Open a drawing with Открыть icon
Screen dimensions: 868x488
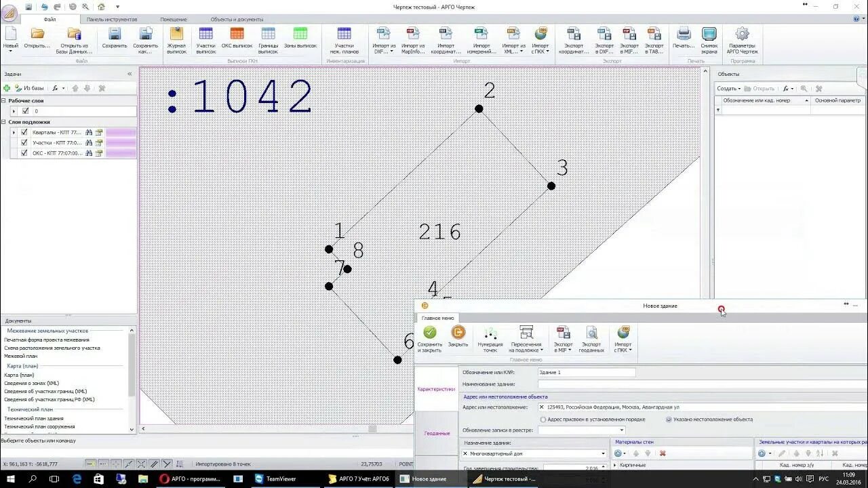pyautogui.click(x=37, y=39)
